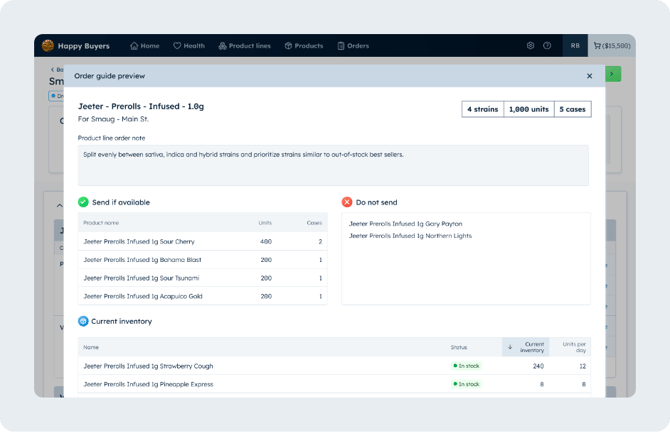Open the Home nav item
Screen dimensions: 670x438
point(145,46)
